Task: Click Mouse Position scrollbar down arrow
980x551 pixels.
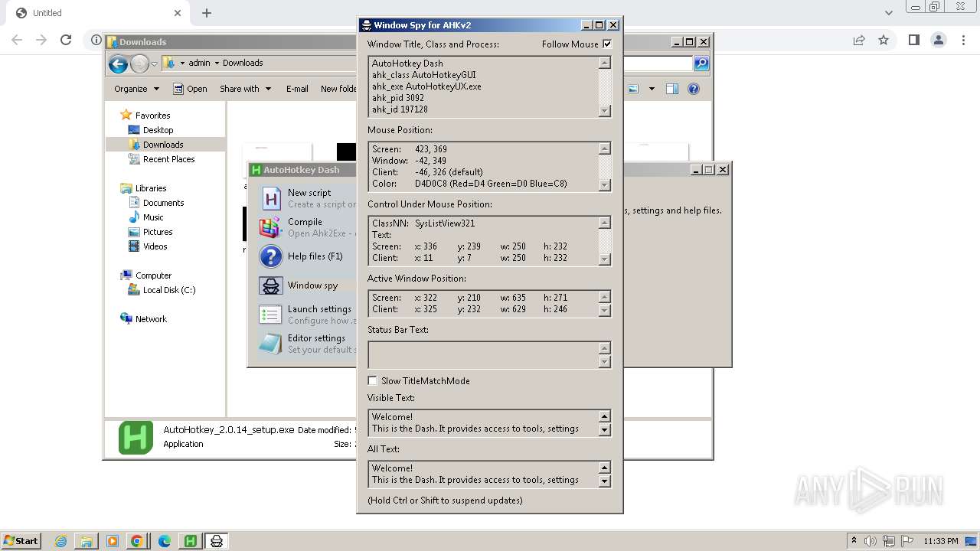Action: [x=605, y=184]
